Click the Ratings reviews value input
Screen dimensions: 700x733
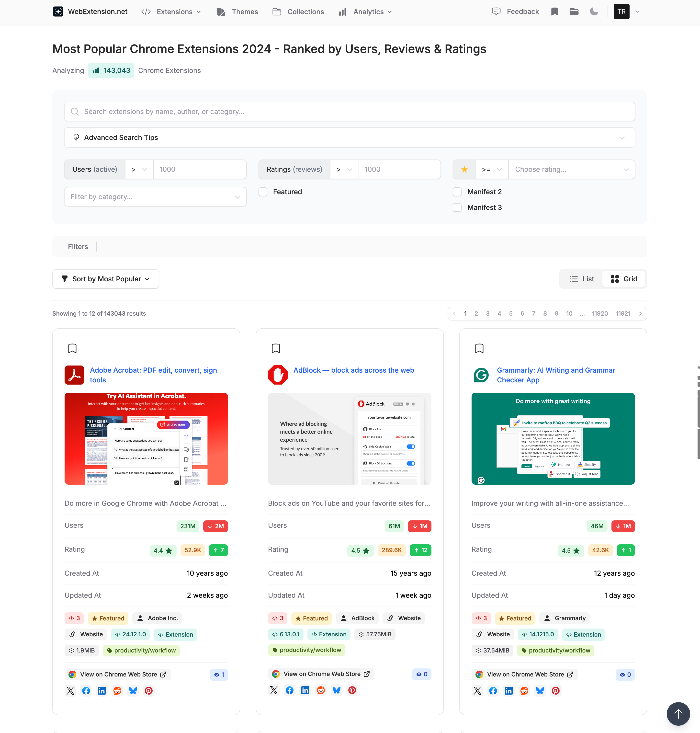400,170
